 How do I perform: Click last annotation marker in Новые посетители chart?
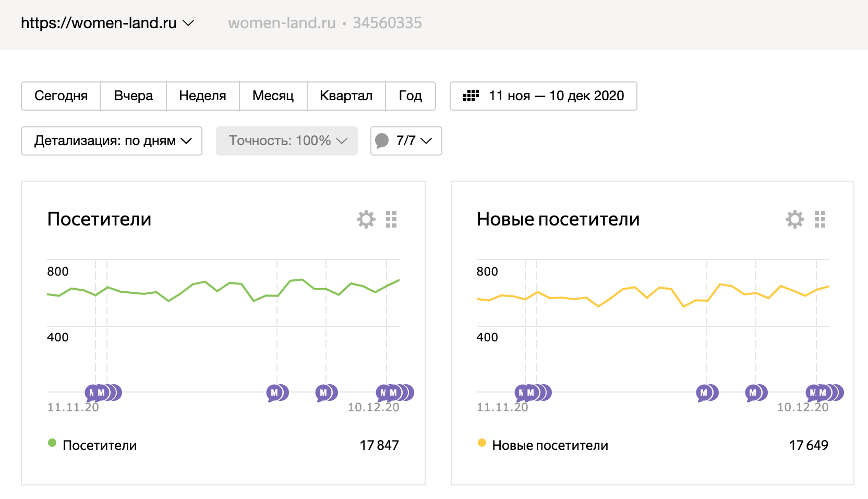pyautogui.click(x=837, y=393)
